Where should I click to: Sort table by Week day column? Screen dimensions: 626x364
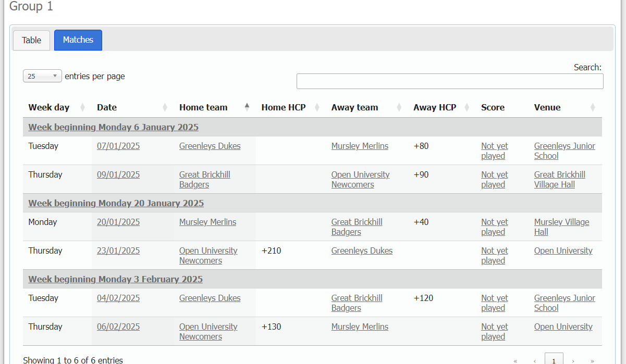click(x=49, y=107)
